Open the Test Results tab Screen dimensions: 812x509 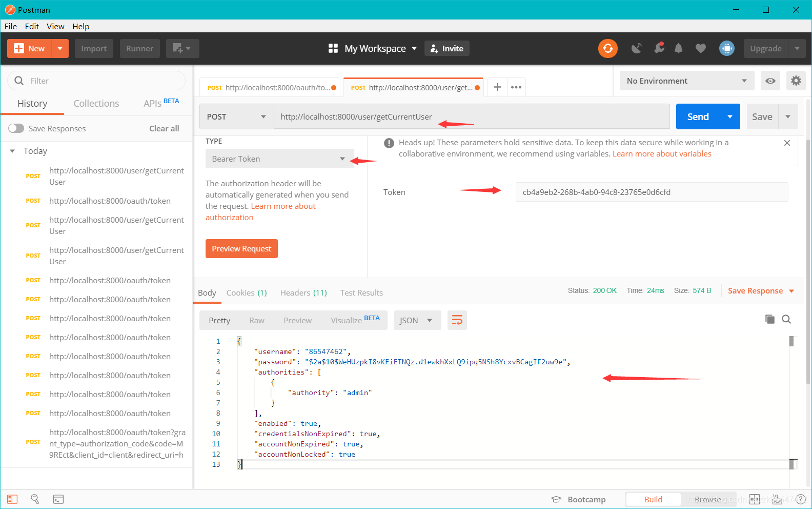[x=361, y=292]
